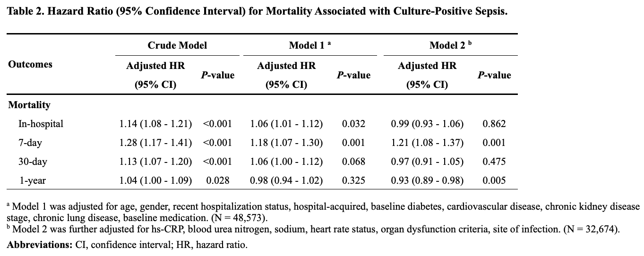Viewport: 644px width, 256px height.
Task: Click hazard ratio 0.93 (0.89 - 0.98)
Action: click(427, 180)
